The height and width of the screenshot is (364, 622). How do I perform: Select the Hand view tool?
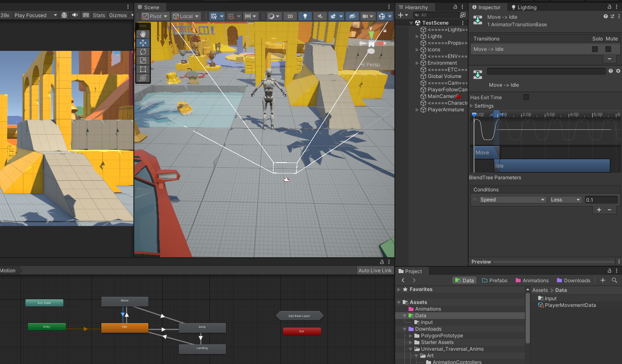coord(143,34)
